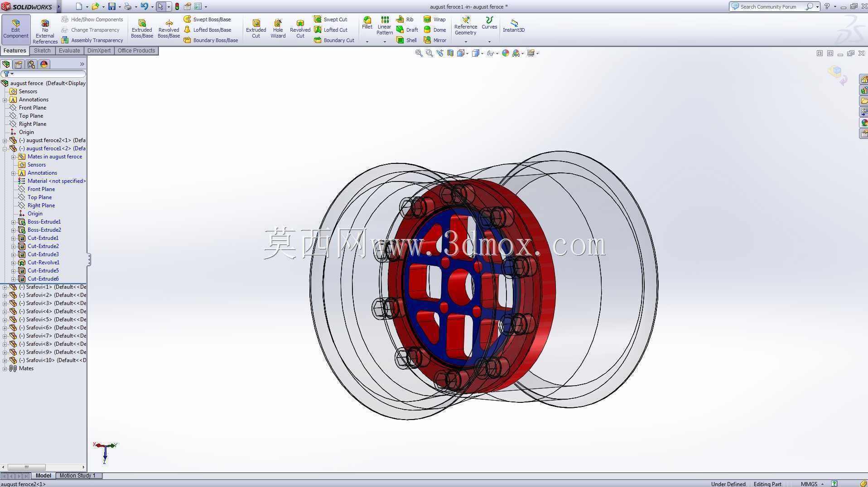Viewport: 868px width, 487px height.
Task: Open the Curves dropdown arrow
Action: tap(489, 42)
